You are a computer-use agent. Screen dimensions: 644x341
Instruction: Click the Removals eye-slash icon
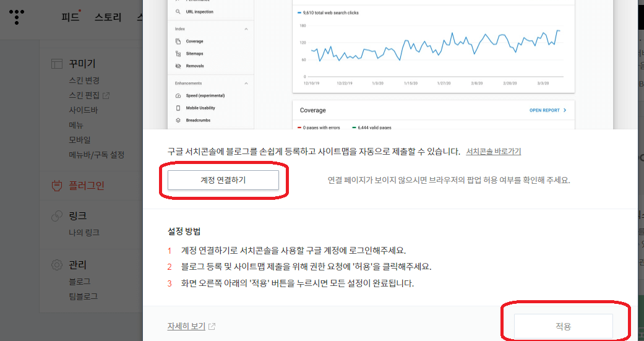point(178,66)
